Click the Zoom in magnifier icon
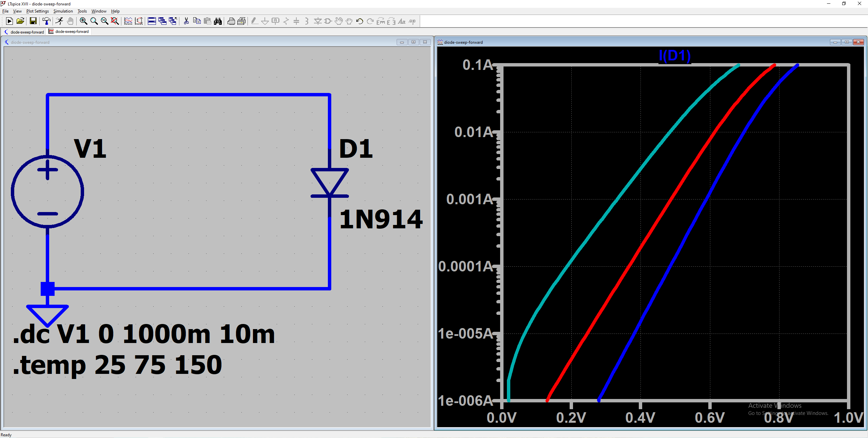The height and width of the screenshot is (438, 868). click(83, 21)
